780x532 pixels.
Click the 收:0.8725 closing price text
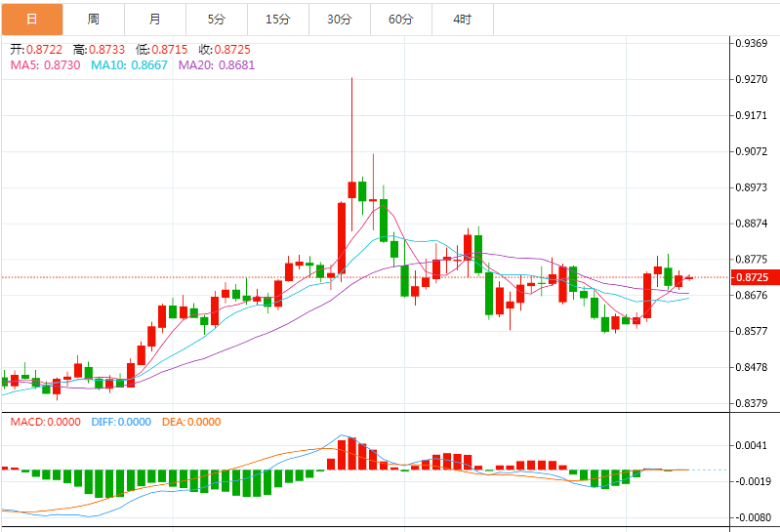click(225, 49)
